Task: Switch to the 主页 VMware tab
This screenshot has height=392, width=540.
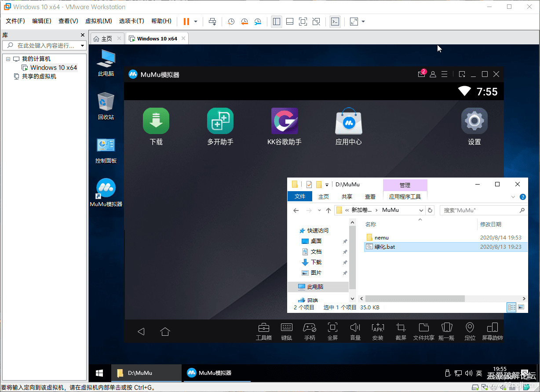Action: 107,39
